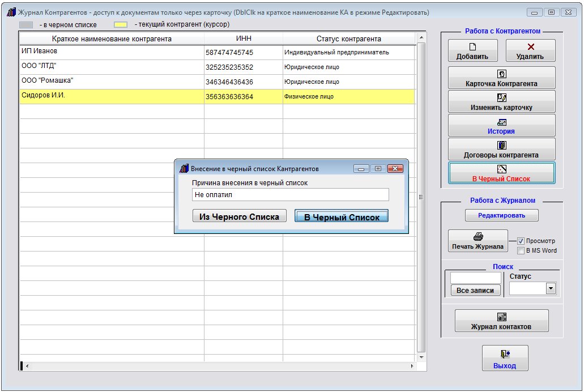Open История of the contractor
This screenshot has width=584, height=392.
click(501, 125)
